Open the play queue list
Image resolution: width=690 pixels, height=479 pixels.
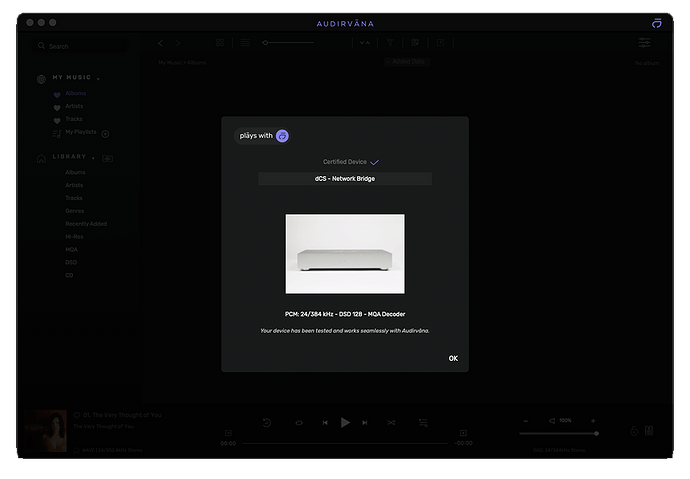click(x=423, y=423)
